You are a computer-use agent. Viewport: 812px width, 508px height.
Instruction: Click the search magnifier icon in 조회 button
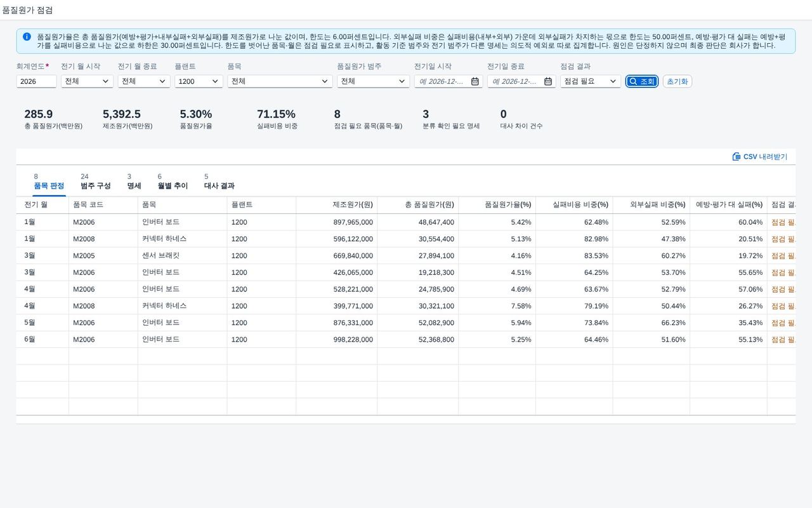633,81
